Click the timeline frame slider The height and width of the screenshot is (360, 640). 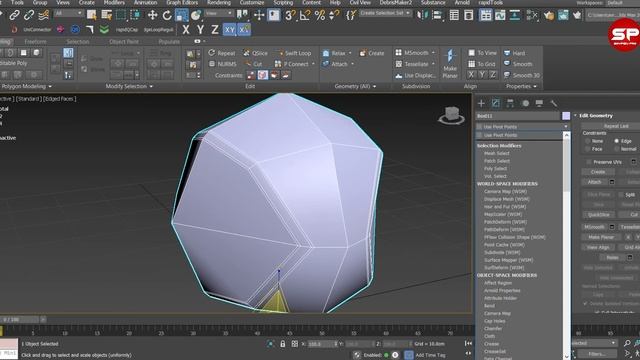click(20, 319)
